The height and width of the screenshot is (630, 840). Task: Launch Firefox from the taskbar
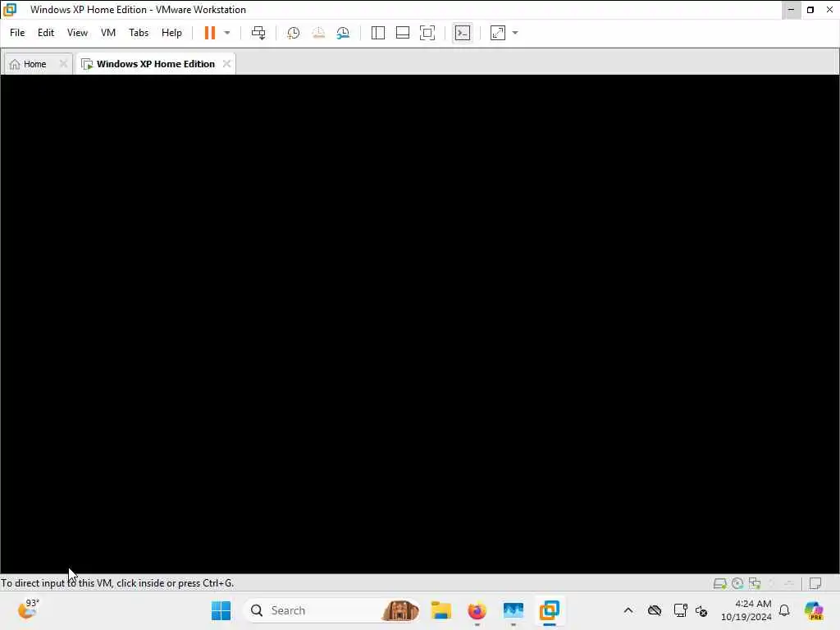477,610
